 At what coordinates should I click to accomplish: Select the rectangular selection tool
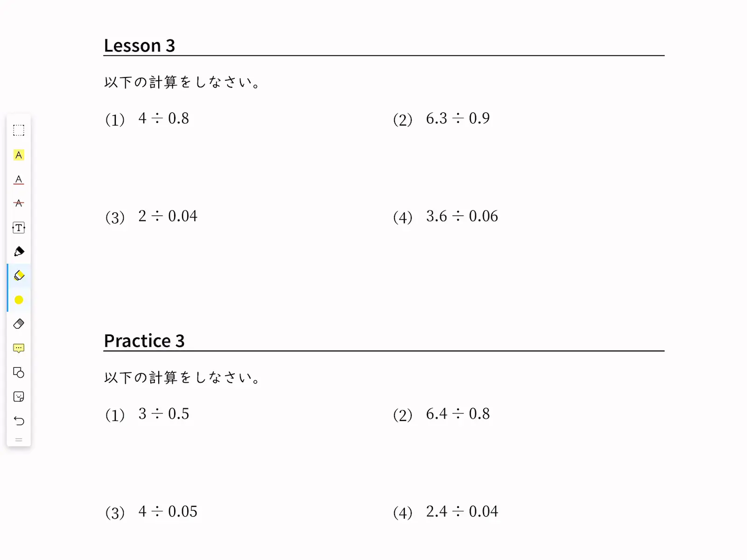19,130
